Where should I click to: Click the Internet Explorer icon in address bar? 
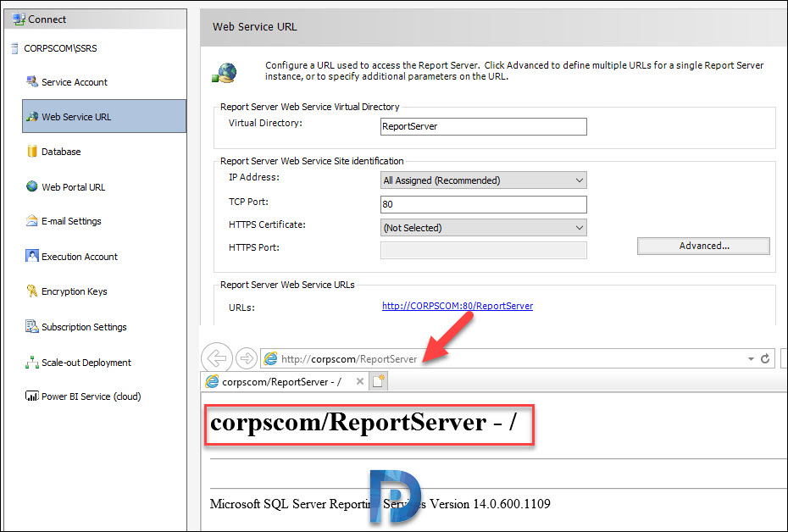click(270, 358)
